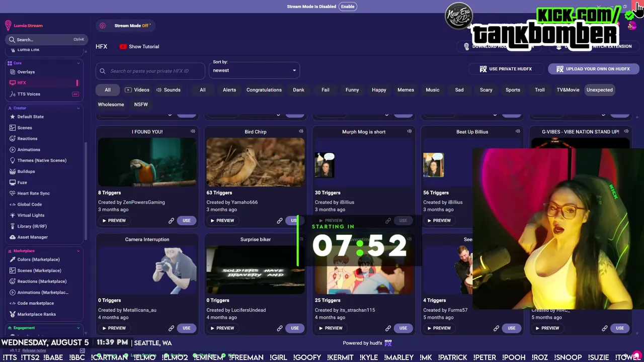644x362 pixels.
Task: Open Heart Rate Sync
Action: coord(33,194)
